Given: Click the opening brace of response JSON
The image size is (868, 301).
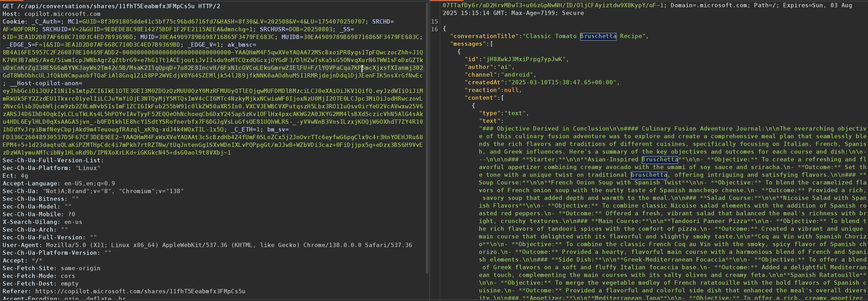Looking at the screenshot, I should [444, 29].
